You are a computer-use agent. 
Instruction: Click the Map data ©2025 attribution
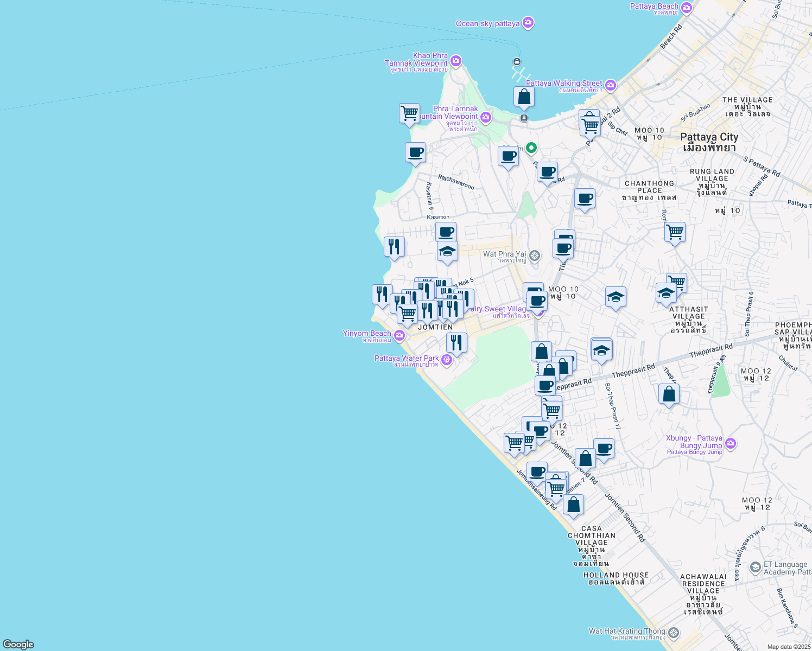click(789, 647)
